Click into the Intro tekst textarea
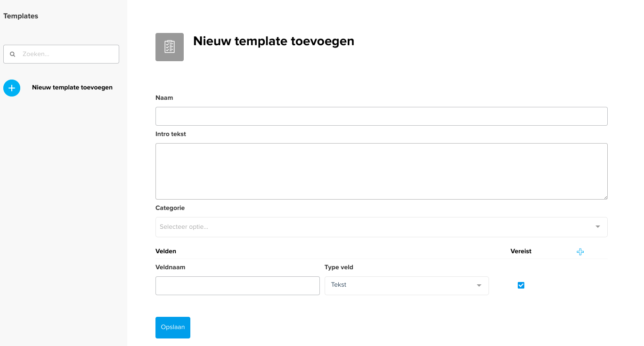The width and height of the screenshot is (644, 346). [382, 171]
